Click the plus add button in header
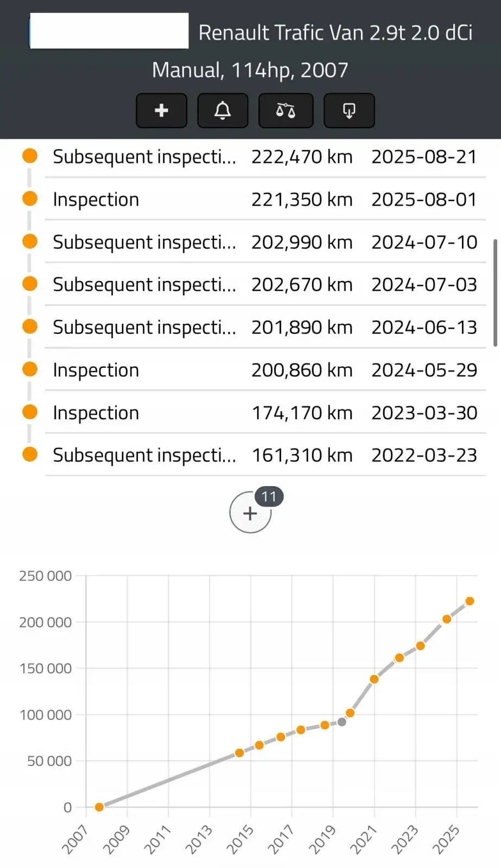Viewport: 501px width, 868px height. tap(161, 111)
